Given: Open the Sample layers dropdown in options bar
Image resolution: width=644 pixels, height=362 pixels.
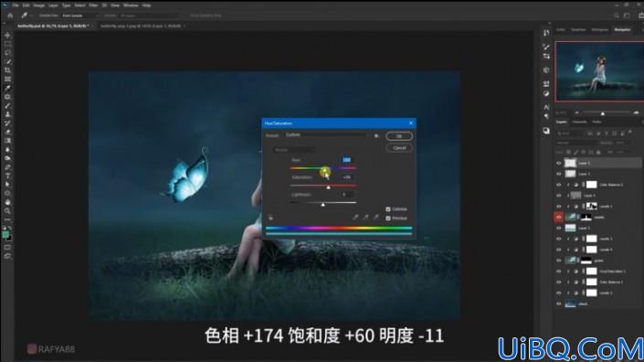Looking at the screenshot, I should (150, 16).
